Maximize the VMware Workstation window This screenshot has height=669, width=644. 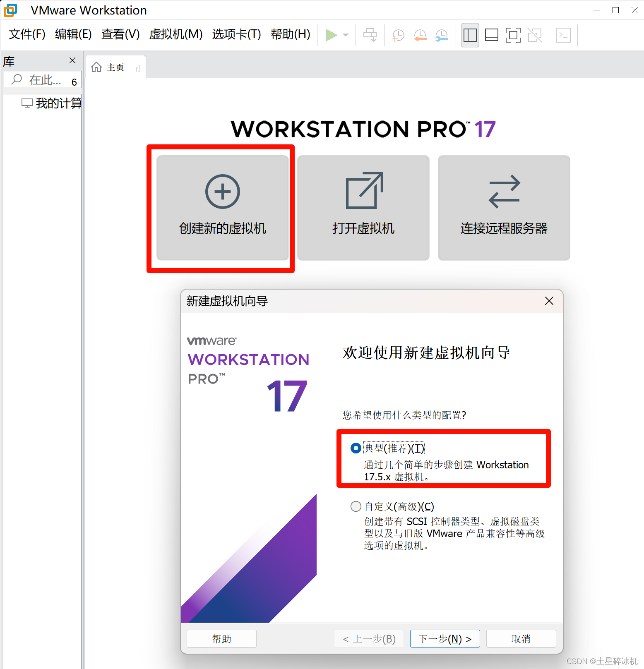[615, 10]
